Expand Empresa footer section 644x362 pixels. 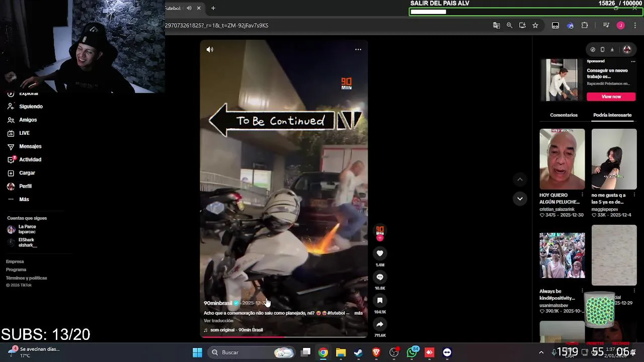click(x=15, y=261)
